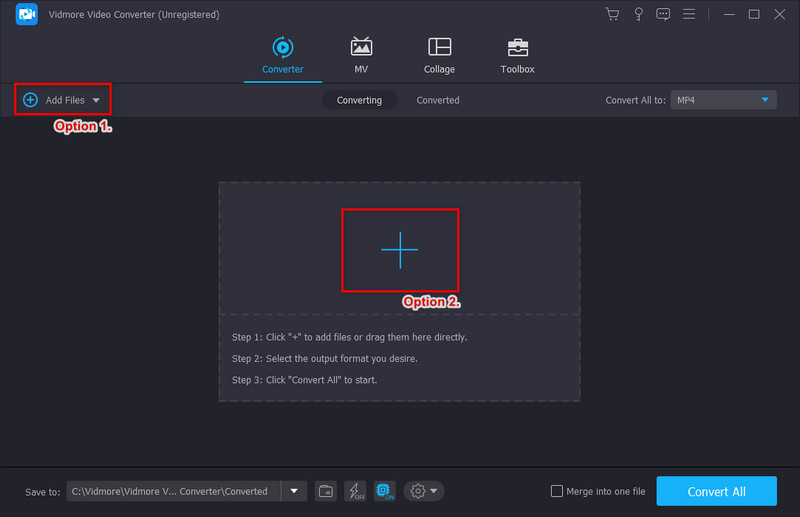The image size is (800, 517).
Task: Open the hamburger menu in title bar
Action: pos(690,14)
